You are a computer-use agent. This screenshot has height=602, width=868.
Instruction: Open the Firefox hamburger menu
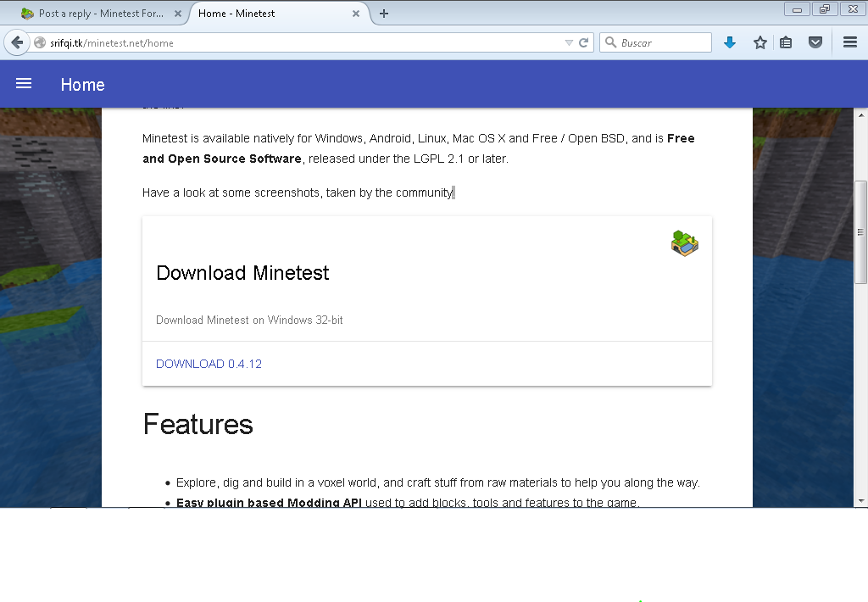pos(850,42)
